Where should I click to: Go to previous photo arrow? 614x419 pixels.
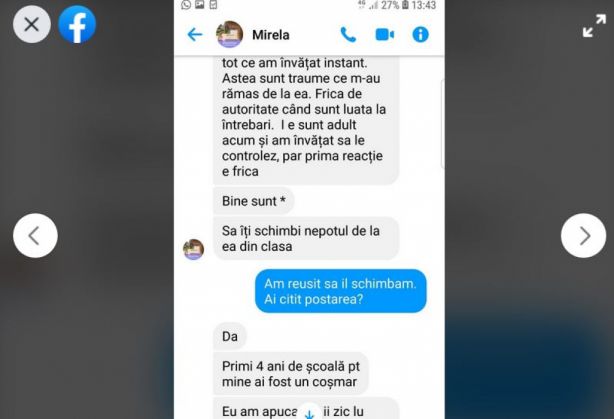pos(35,236)
